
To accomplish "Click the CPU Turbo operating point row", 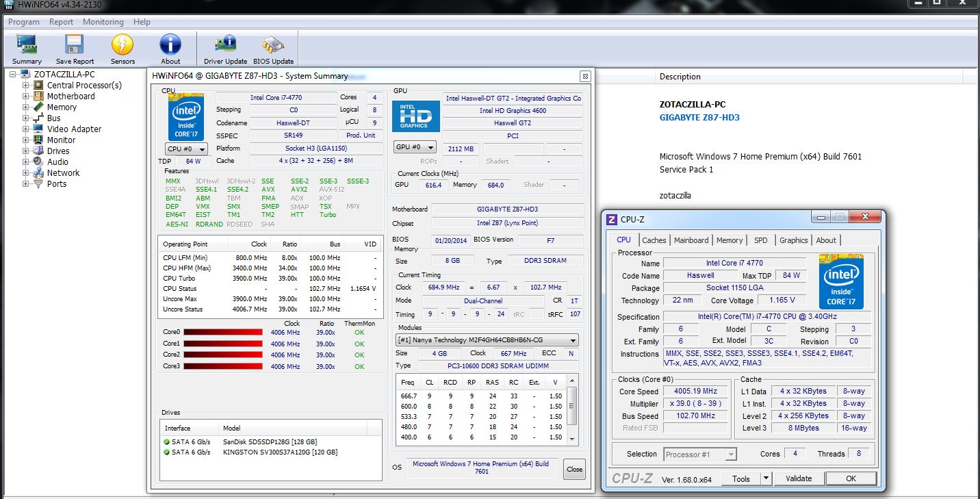I will tap(270, 278).
